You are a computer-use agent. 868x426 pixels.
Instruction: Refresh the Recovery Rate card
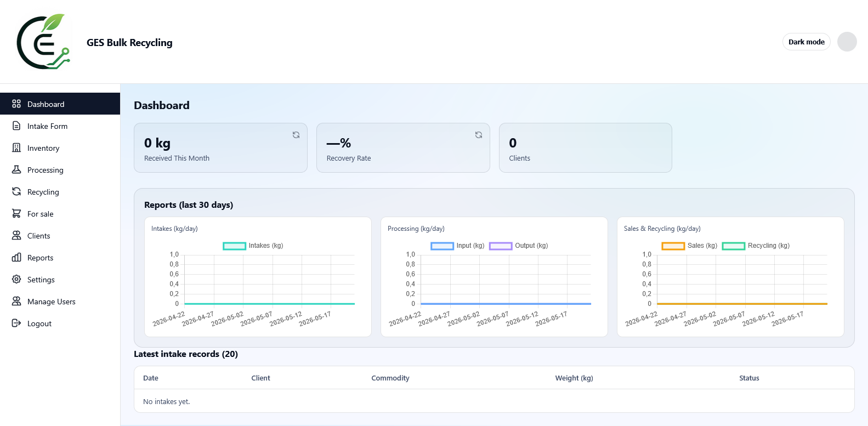[x=479, y=135]
